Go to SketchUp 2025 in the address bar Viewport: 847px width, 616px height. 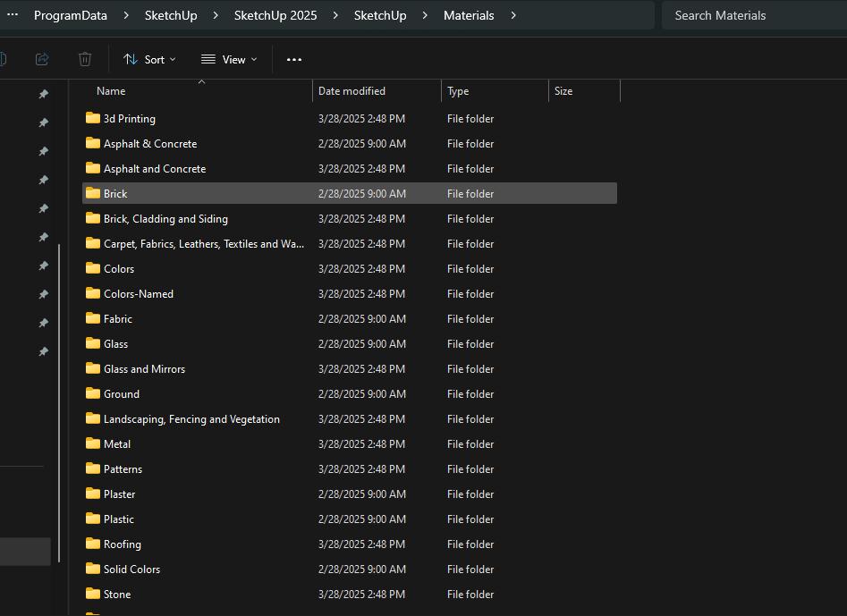click(275, 16)
